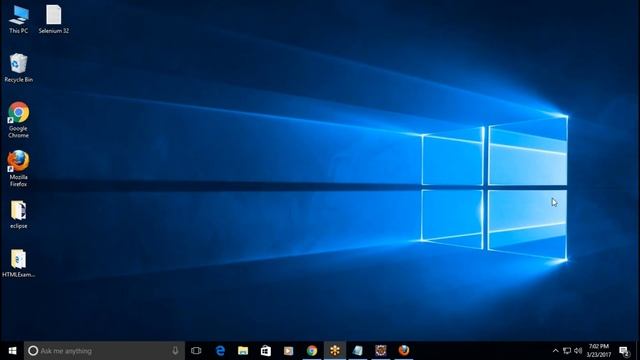Viewport: 640px width, 360px height.
Task: Open File Explorer from taskbar
Action: [x=243, y=351]
